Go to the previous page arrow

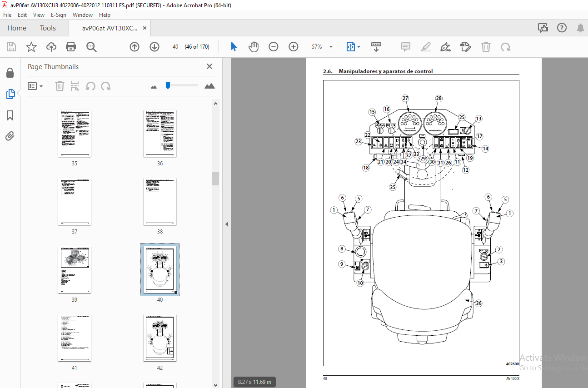pyautogui.click(x=135, y=47)
